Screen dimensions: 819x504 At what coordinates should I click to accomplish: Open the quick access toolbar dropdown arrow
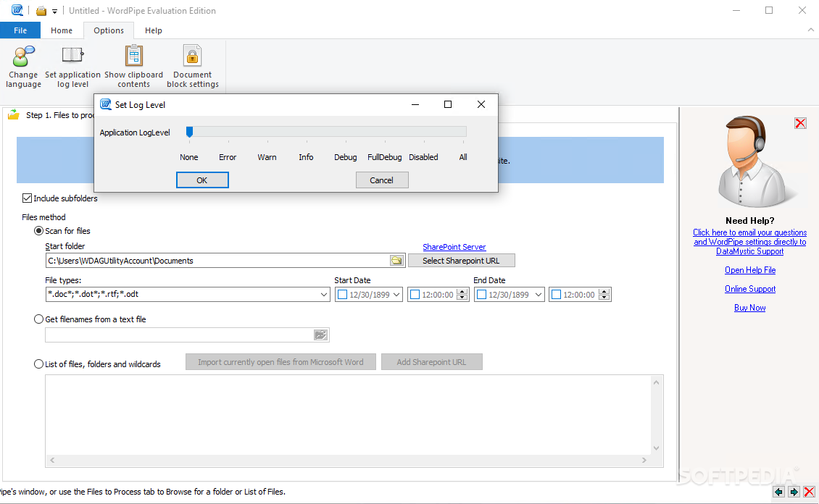click(x=54, y=12)
